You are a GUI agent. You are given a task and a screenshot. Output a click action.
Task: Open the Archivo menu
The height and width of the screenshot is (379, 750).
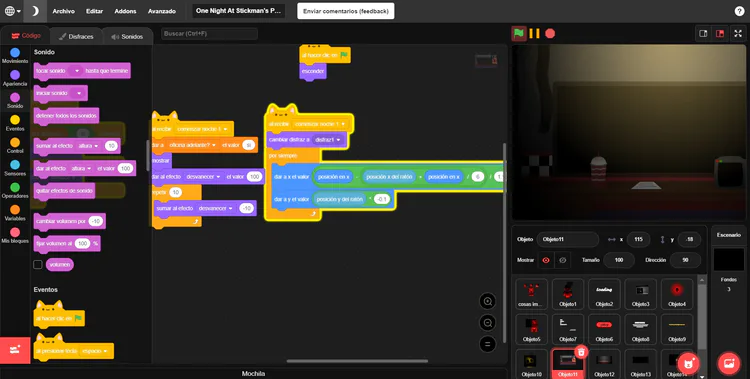coord(64,11)
